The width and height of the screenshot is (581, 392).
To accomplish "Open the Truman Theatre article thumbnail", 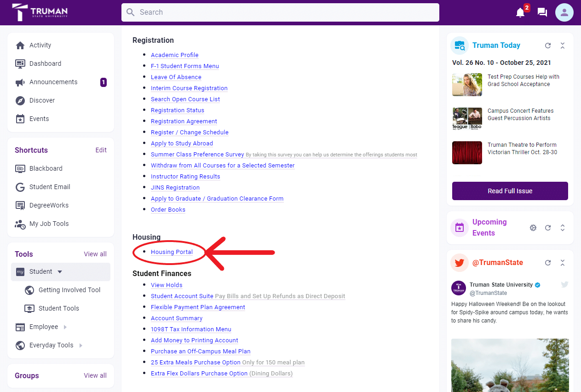I will click(x=467, y=153).
